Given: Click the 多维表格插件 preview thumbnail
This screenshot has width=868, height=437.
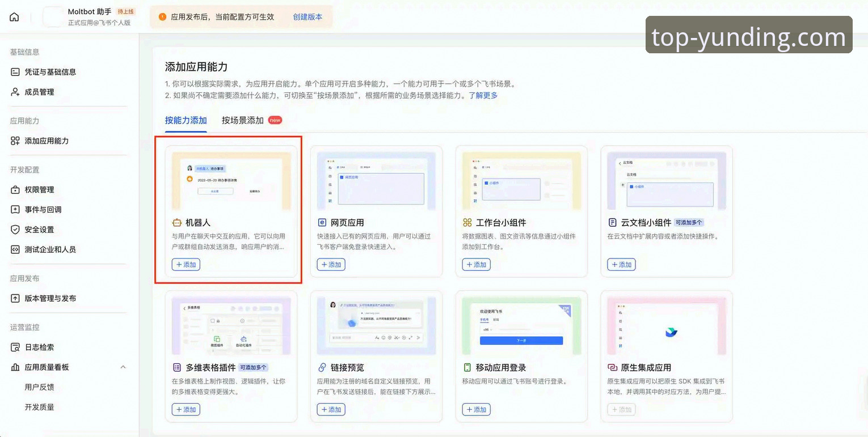Looking at the screenshot, I should (x=231, y=326).
